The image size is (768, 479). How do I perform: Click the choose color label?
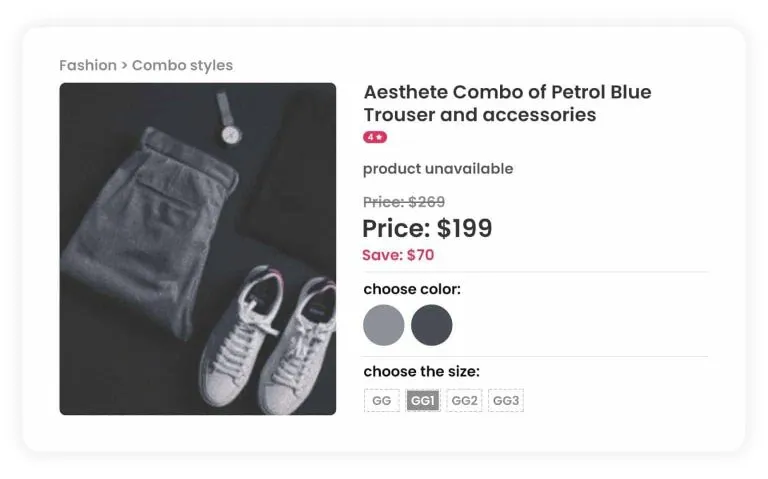coord(412,289)
